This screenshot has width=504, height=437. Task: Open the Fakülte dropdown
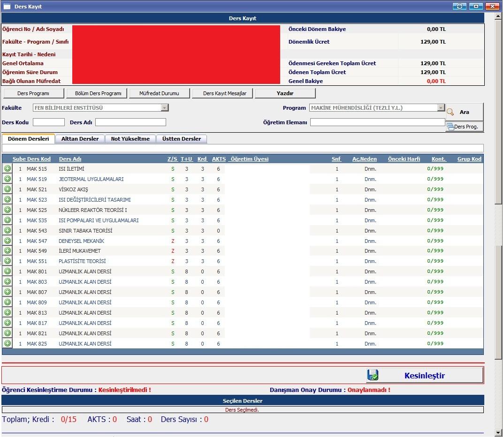click(x=165, y=107)
